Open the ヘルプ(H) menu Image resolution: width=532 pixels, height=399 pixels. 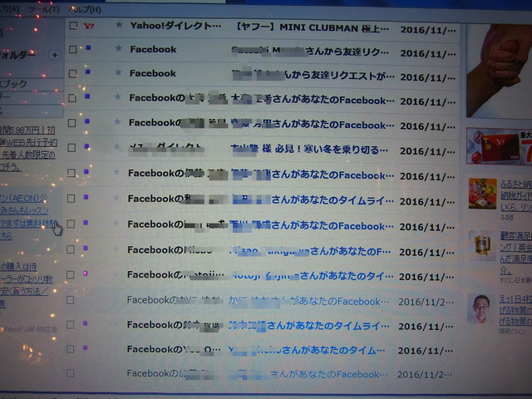85,9
